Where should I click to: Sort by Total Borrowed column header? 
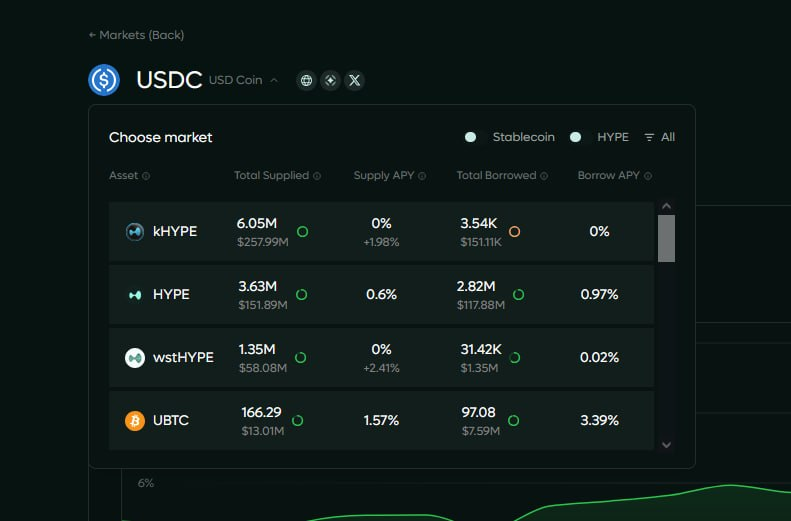(496, 176)
